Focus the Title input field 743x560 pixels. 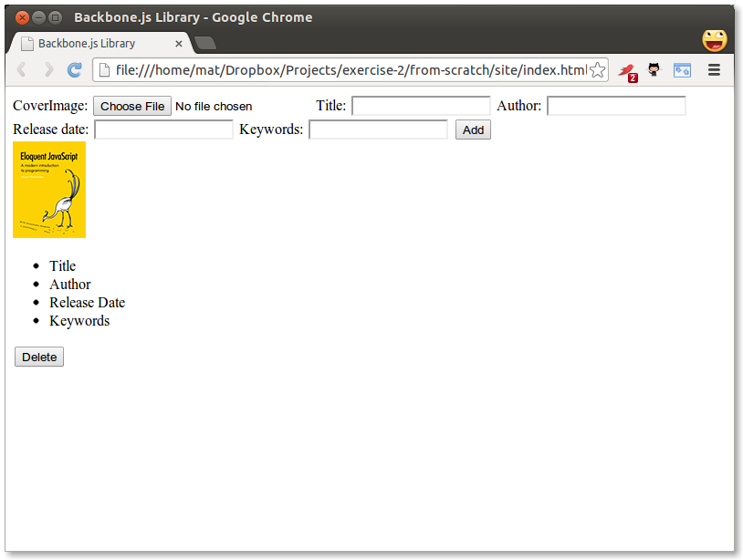(x=421, y=107)
